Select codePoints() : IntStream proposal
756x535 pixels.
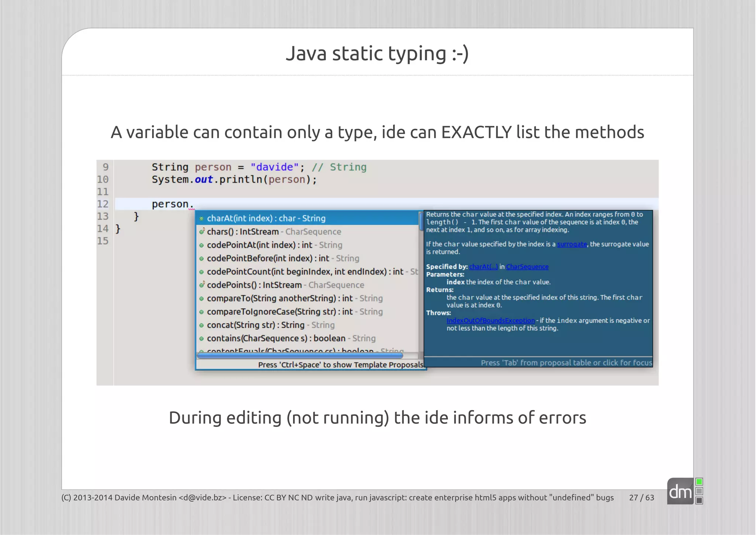307,285
